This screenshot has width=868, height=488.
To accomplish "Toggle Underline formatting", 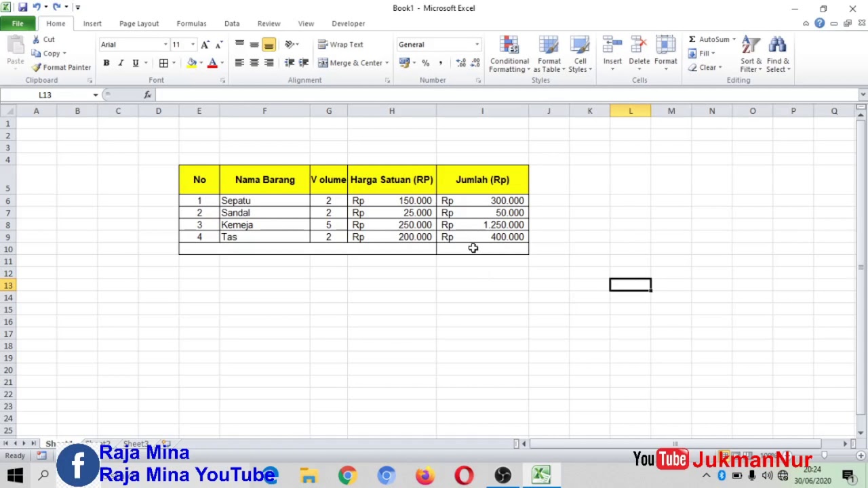I will pos(136,63).
